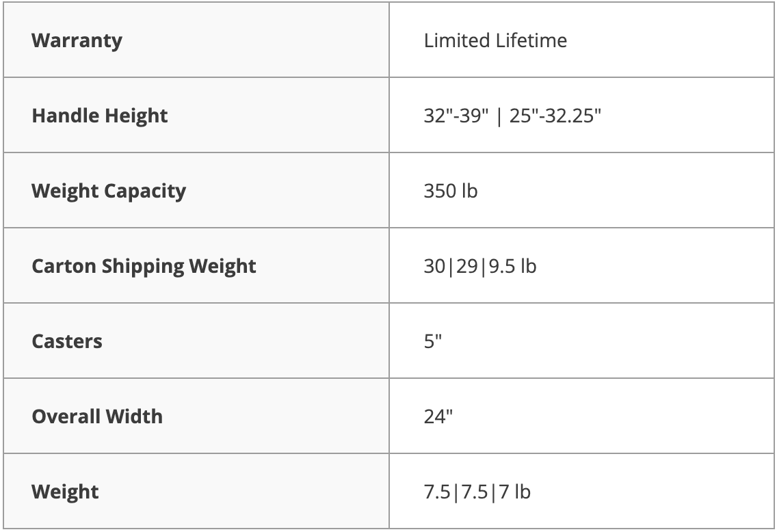Click the Weight label in last row
Screen dimensions: 777x532
point(65,492)
